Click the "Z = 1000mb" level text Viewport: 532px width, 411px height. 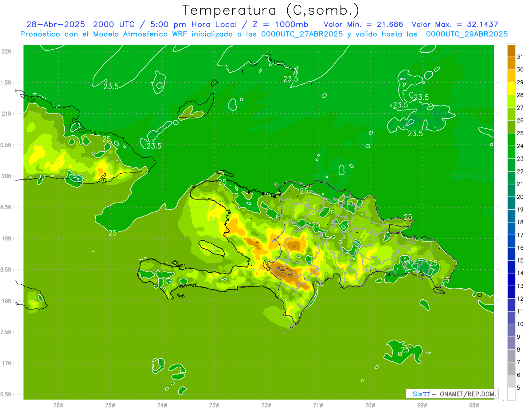pos(279,24)
